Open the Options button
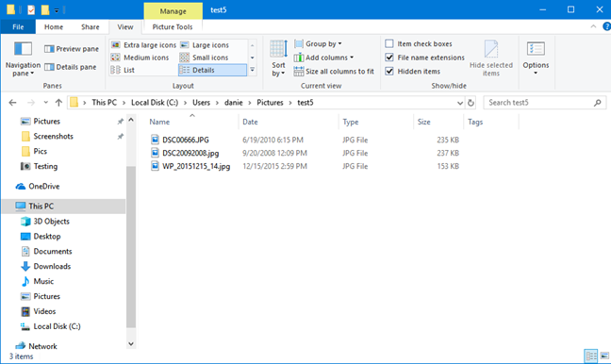611x364 pixels. 536,58
